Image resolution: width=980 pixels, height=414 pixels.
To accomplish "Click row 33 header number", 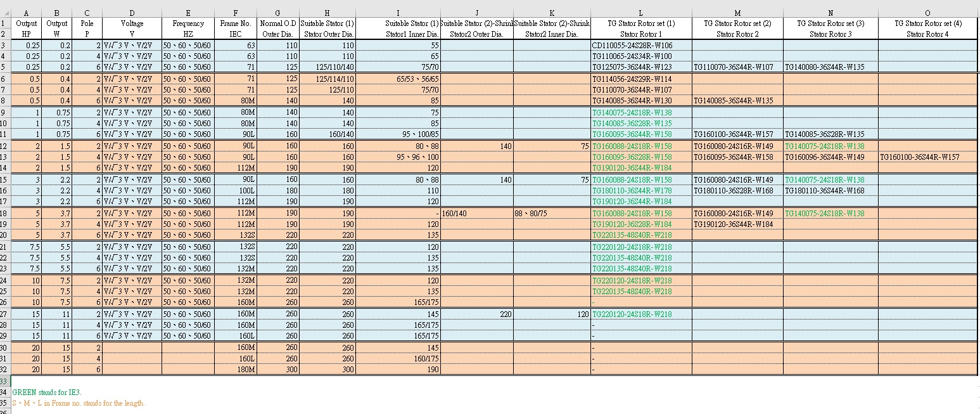I will coord(5,381).
